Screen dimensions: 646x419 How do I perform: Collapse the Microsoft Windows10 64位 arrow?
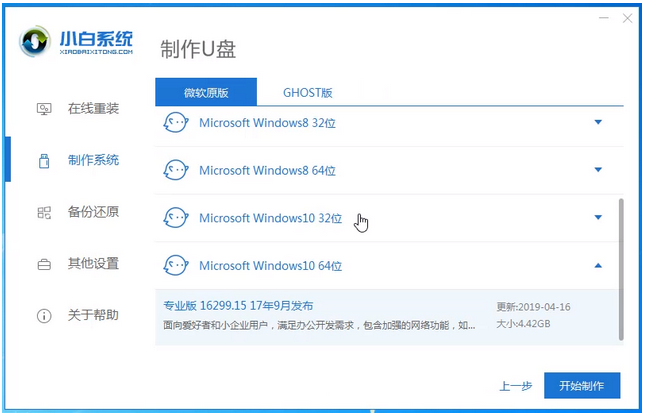tap(598, 266)
